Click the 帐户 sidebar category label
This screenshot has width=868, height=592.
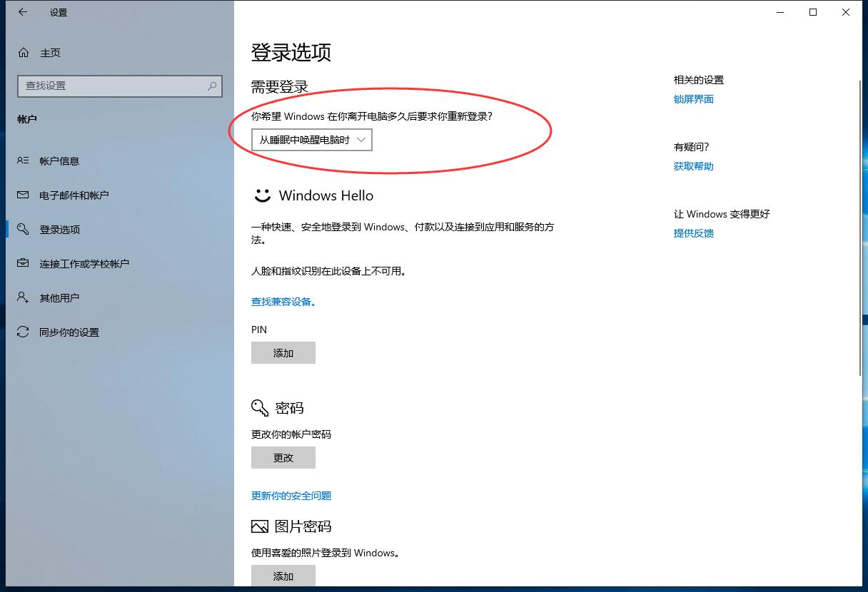(x=27, y=119)
